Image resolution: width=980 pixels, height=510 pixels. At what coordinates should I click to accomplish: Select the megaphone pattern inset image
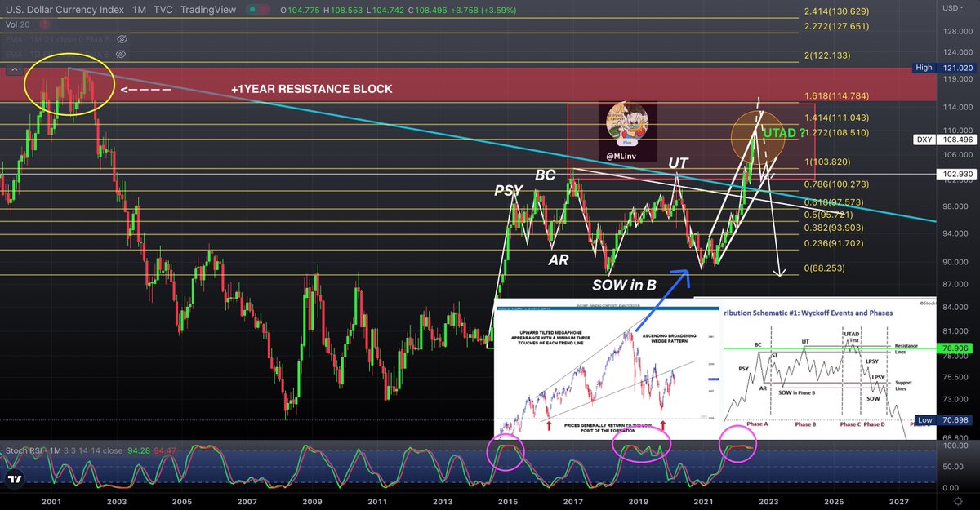607,370
